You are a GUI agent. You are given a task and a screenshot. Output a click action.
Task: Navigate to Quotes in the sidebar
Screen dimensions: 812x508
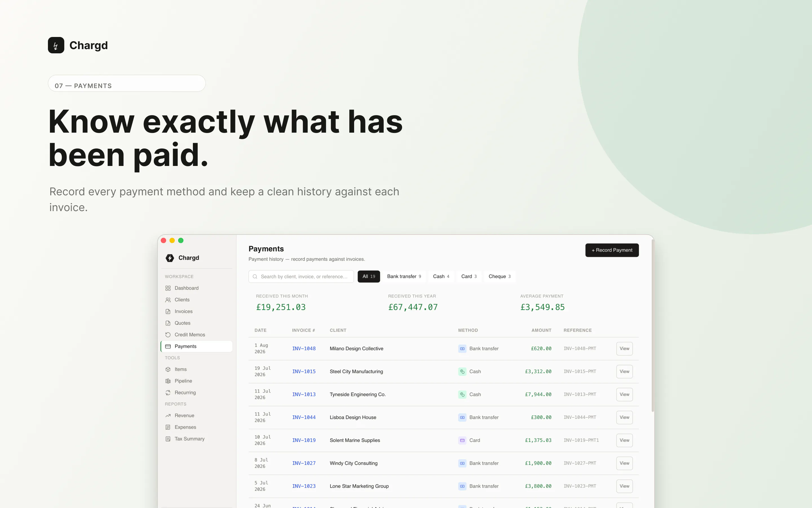(197, 323)
